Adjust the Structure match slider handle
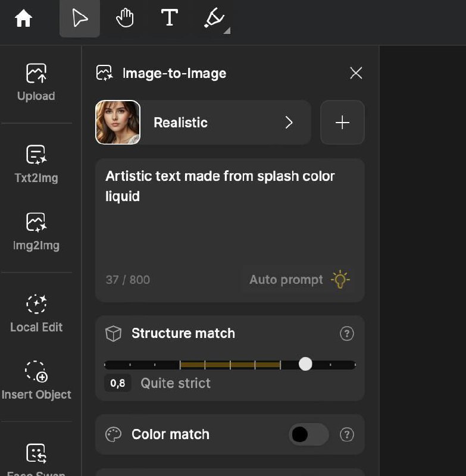Screen dimensions: 466x476 tap(305, 364)
